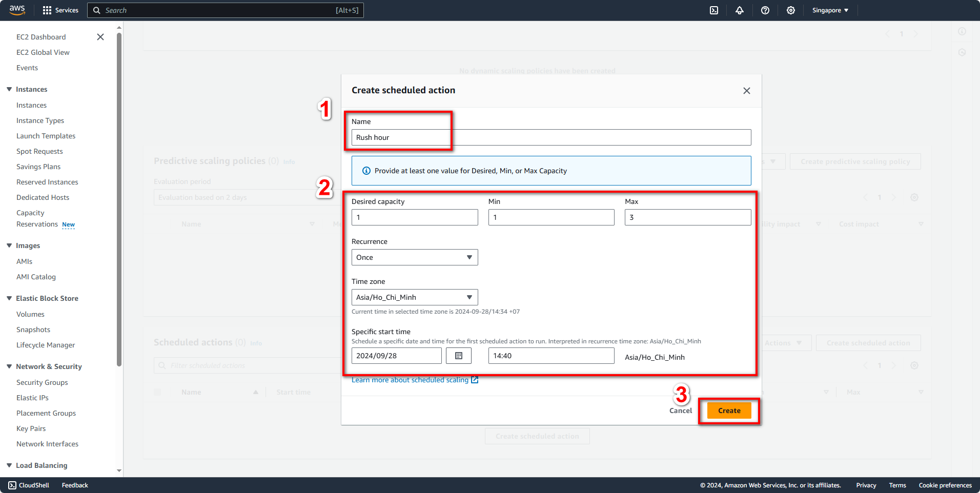980x493 pixels.
Task: Open the Services menu
Action: (60, 10)
